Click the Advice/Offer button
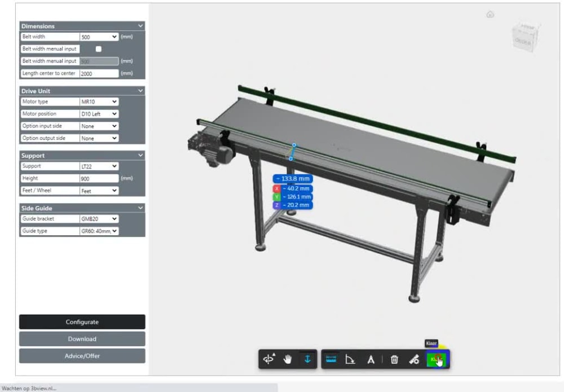The height and width of the screenshot is (392, 564). click(82, 356)
